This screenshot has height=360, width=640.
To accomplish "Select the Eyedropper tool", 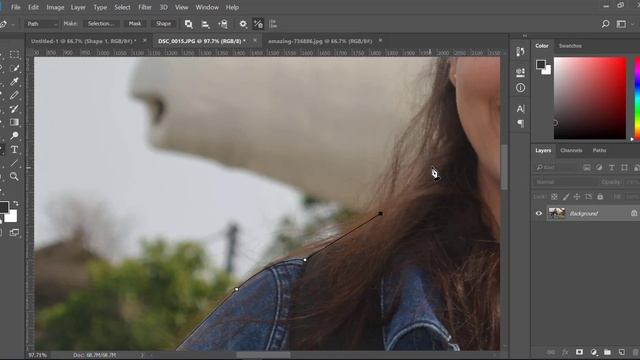I will pos(14,81).
